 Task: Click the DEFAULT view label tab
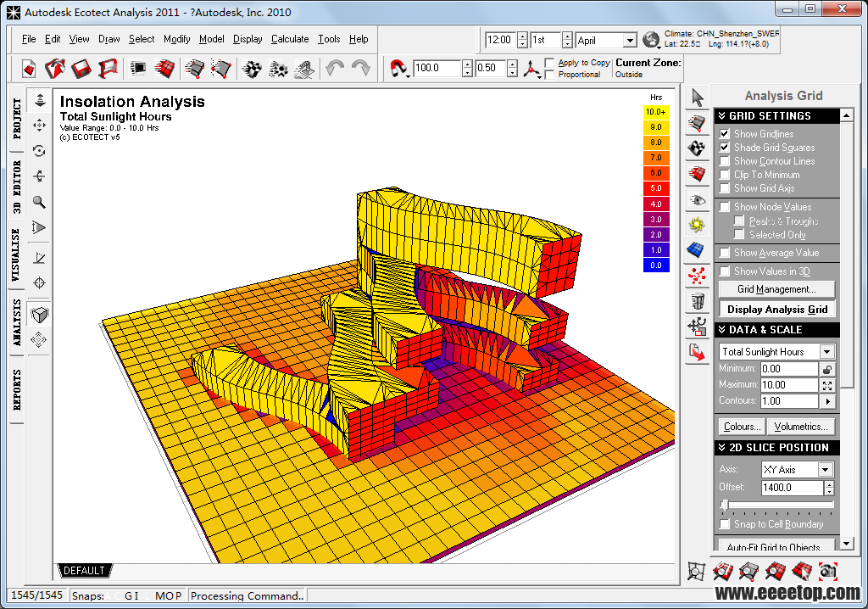(84, 570)
